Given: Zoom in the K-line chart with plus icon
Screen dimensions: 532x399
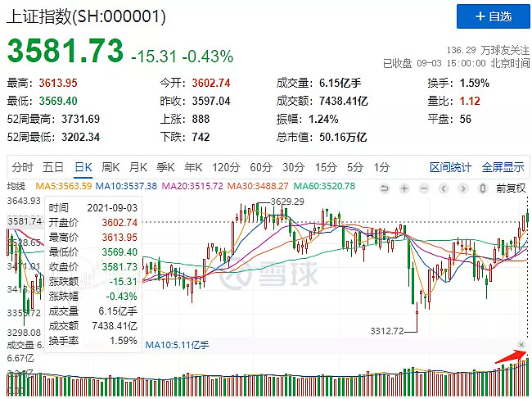Looking at the screenshot, I should click(x=404, y=188).
